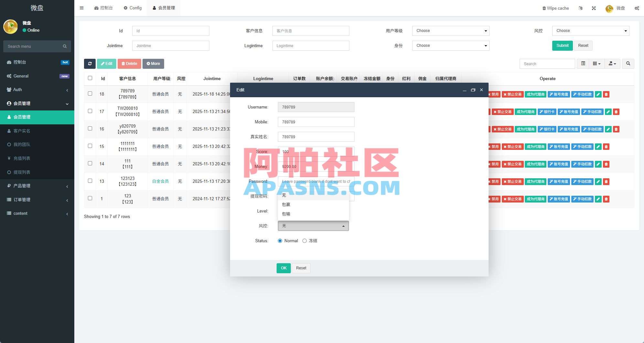Maximize the Edit dialog window
The image size is (644, 343).
[x=473, y=90]
